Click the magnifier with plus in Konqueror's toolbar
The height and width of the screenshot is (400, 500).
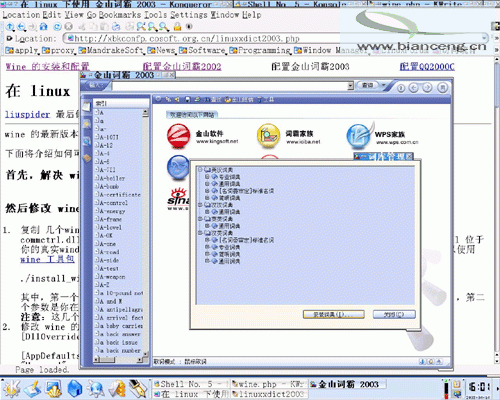click(x=152, y=26)
